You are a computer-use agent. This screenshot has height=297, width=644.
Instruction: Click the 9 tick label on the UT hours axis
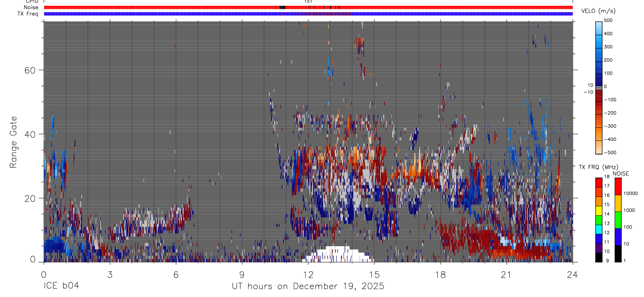pyautogui.click(x=242, y=274)
